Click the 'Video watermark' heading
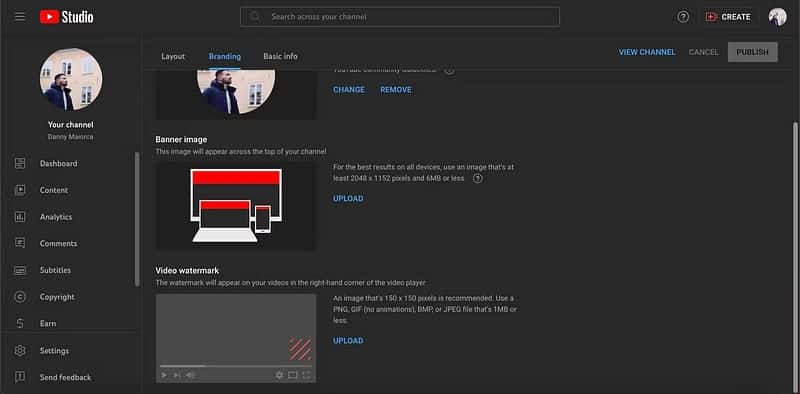800x394 pixels. pyautogui.click(x=187, y=270)
